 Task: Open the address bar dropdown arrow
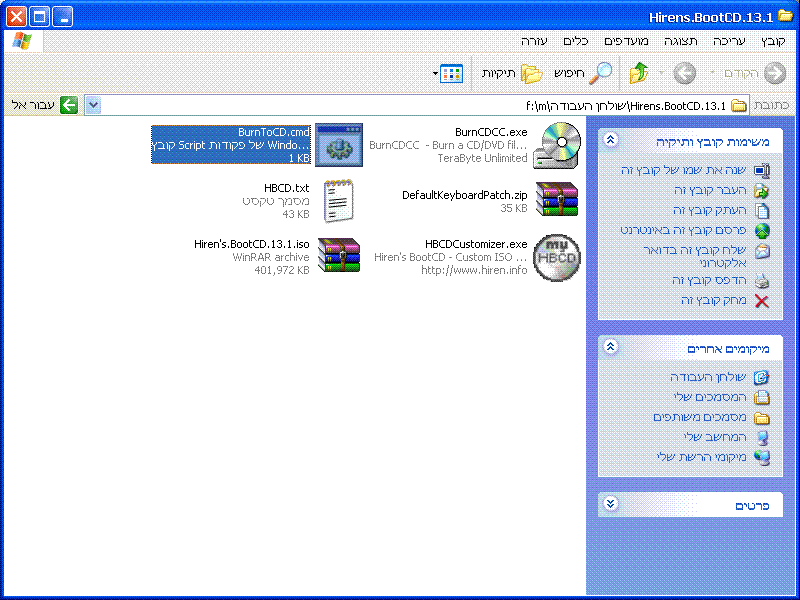(x=93, y=106)
